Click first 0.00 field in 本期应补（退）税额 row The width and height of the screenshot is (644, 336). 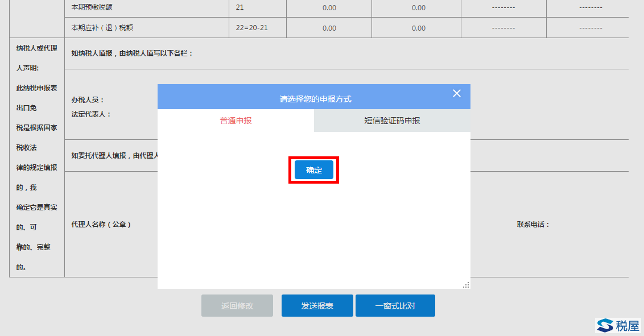329,28
